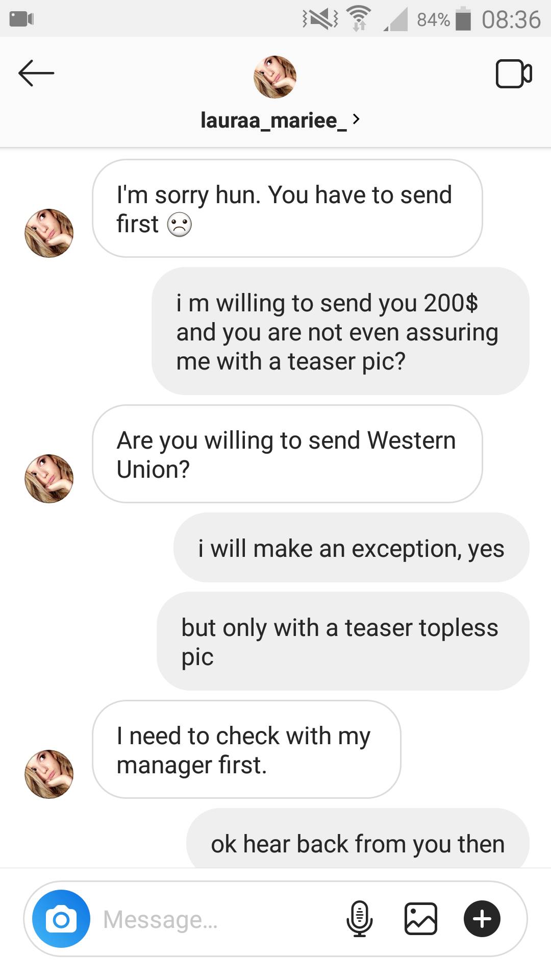
Task: Tap the plus more options button
Action: pyautogui.click(x=482, y=919)
